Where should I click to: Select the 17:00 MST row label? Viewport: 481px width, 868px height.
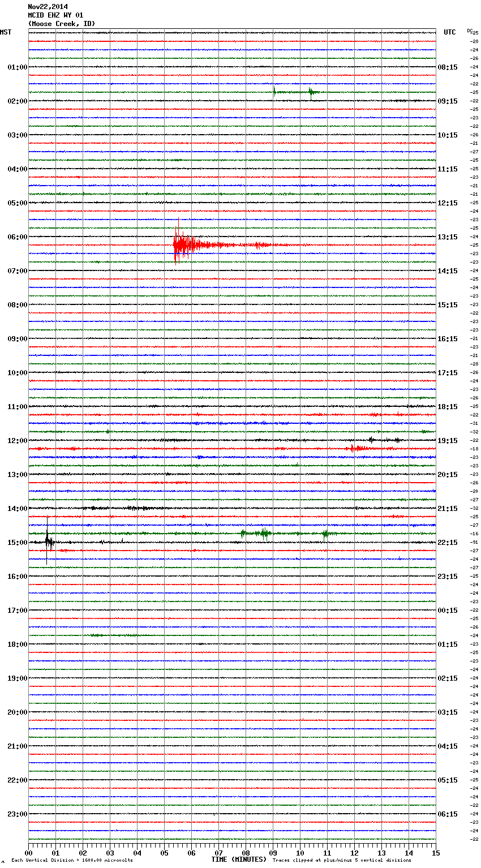coord(18,611)
